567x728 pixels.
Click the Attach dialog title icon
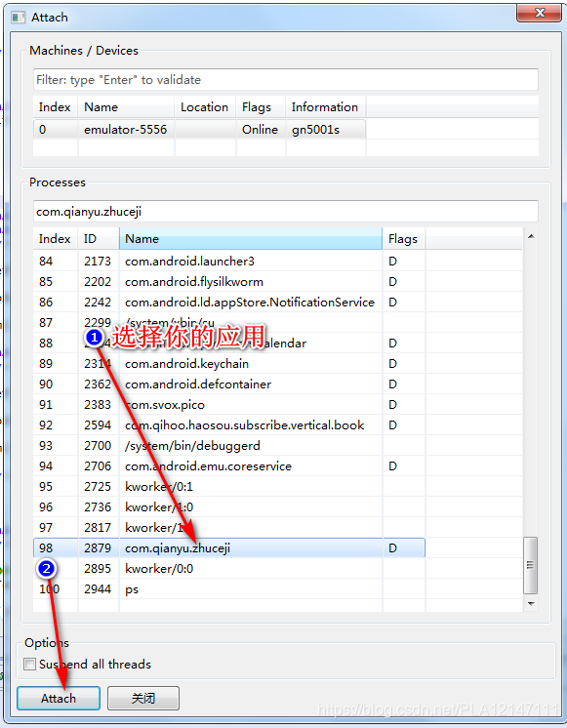(19, 18)
